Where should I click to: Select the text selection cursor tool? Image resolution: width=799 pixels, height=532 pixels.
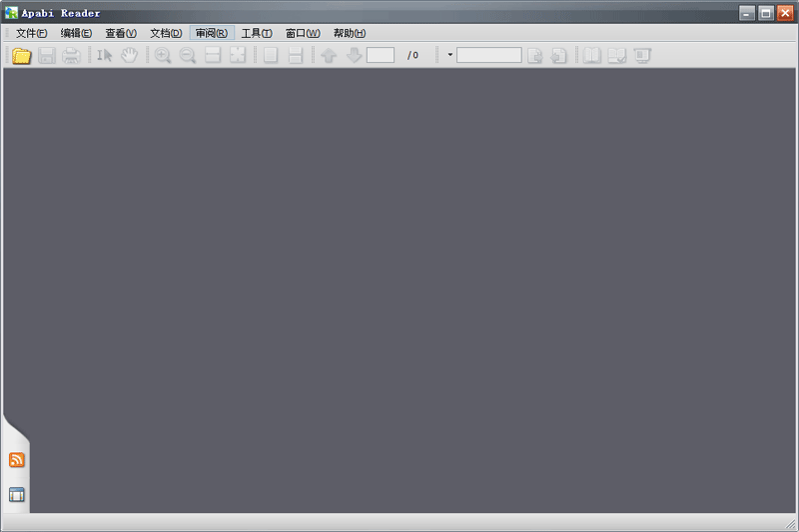(x=104, y=56)
